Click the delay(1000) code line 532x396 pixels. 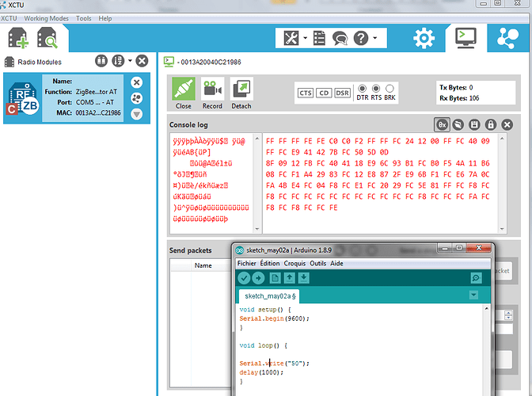(x=261, y=372)
